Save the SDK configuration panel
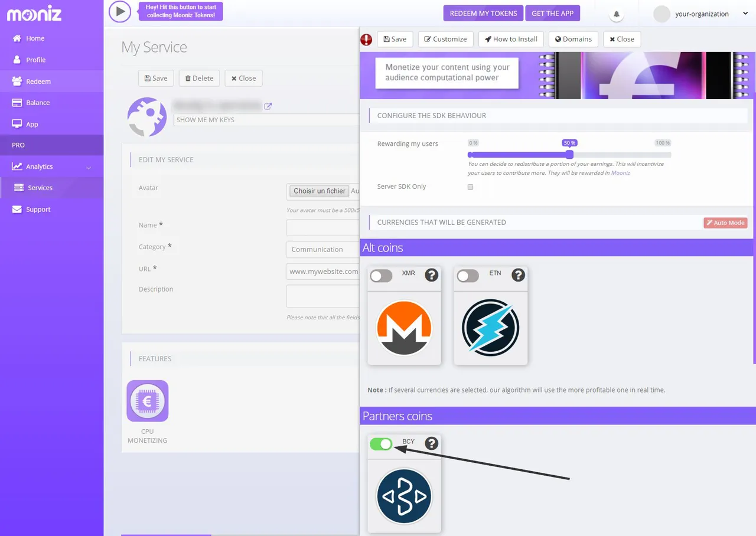 (395, 39)
